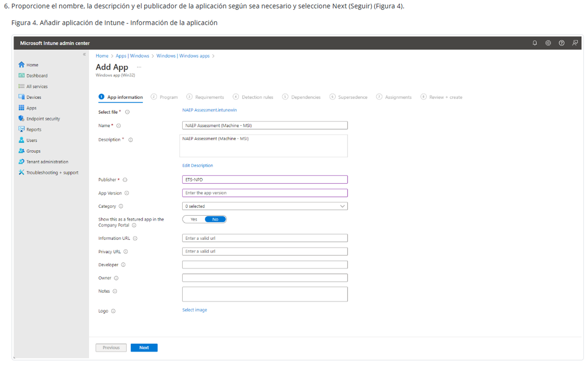Click the Edit Description link

pos(198,166)
